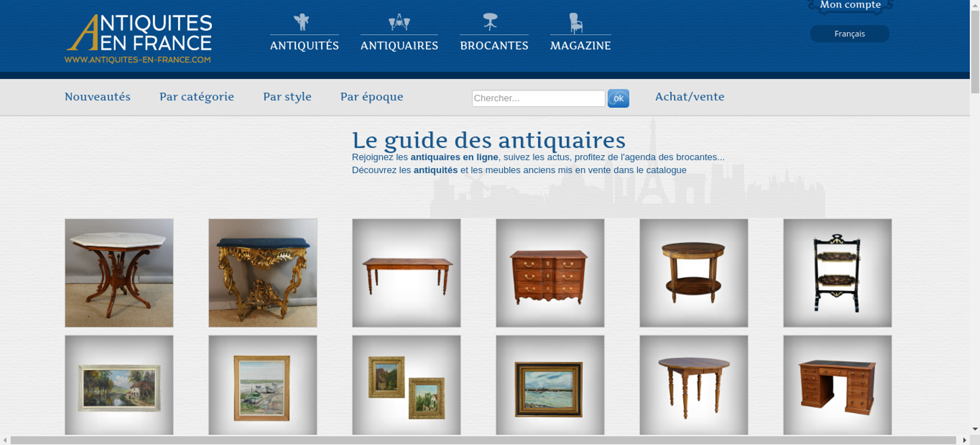Screen dimensions: 980x445
Task: Click the right arrow of horizontal scrollbar
Action: (965, 440)
